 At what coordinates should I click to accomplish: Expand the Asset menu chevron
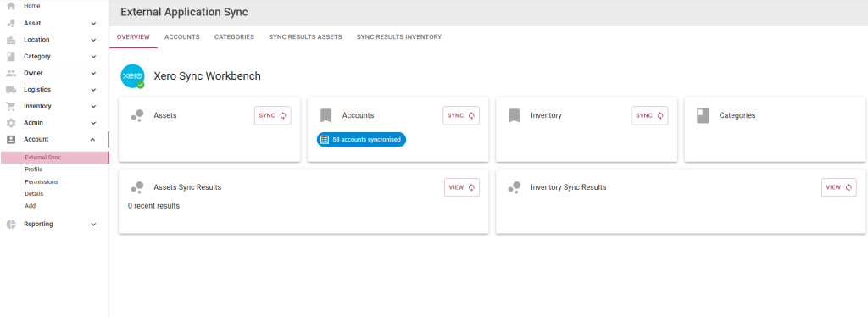click(x=93, y=23)
